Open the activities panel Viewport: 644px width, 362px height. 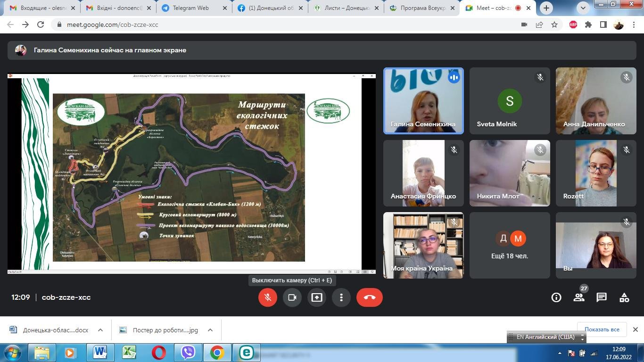point(624,297)
